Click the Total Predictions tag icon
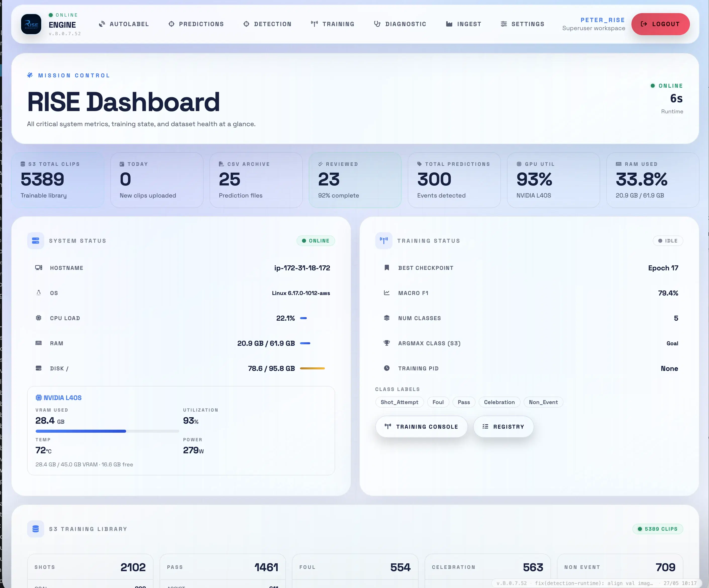The width and height of the screenshot is (709, 588). [x=420, y=164]
